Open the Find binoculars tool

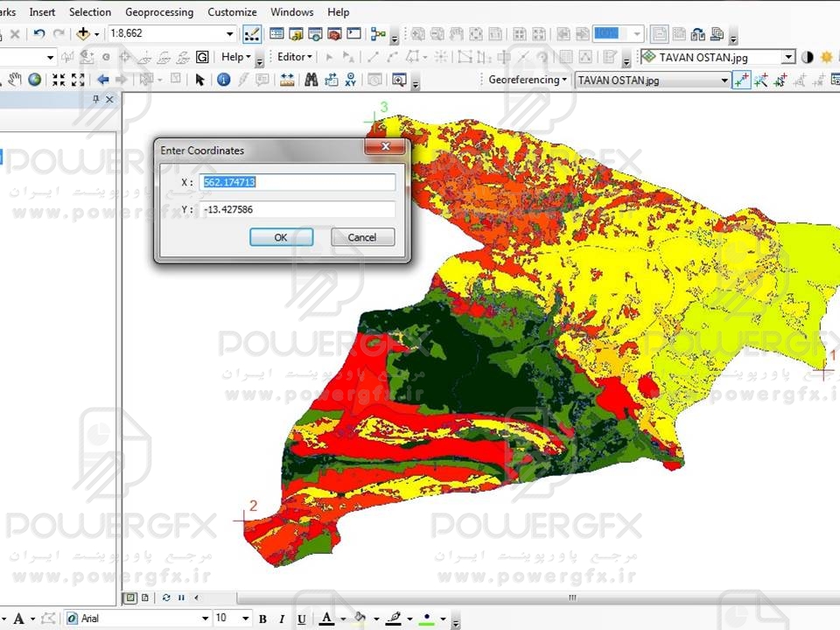[x=311, y=80]
